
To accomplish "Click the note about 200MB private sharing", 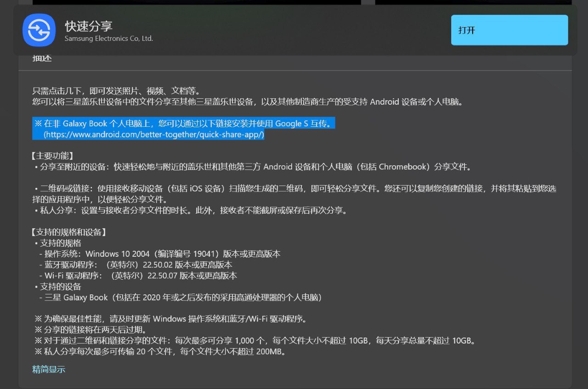I will (160, 352).
